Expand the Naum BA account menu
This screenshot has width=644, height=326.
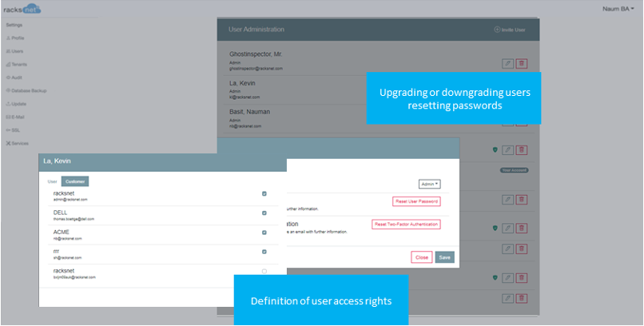pos(618,9)
